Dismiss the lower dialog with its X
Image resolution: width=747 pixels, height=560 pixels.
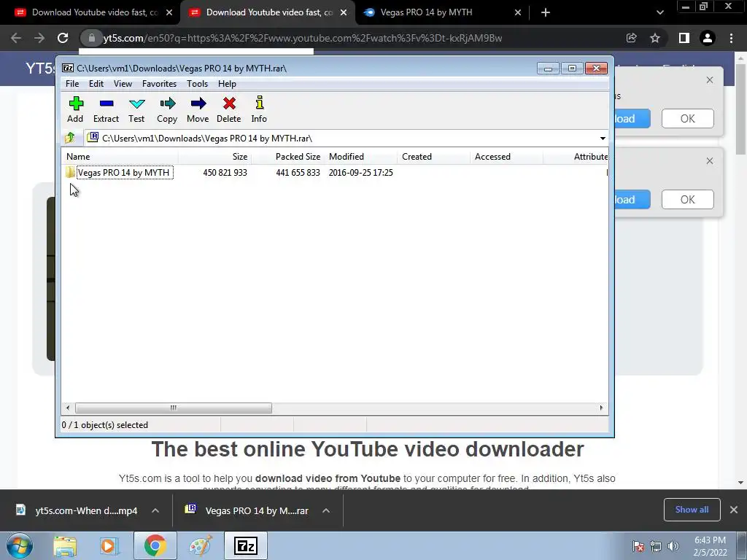pyautogui.click(x=710, y=161)
